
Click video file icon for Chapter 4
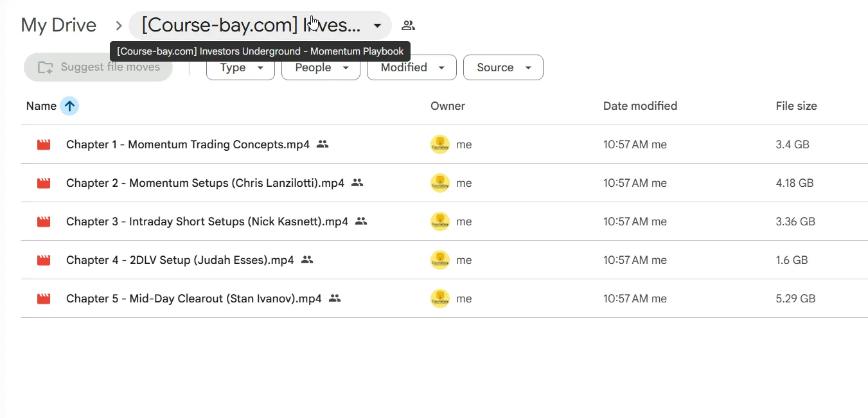pyautogui.click(x=44, y=260)
